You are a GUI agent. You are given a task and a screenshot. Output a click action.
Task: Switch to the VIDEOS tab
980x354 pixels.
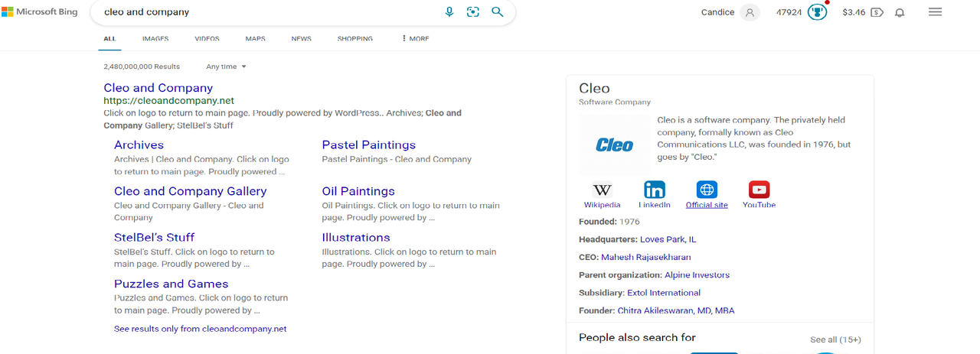pyautogui.click(x=207, y=38)
